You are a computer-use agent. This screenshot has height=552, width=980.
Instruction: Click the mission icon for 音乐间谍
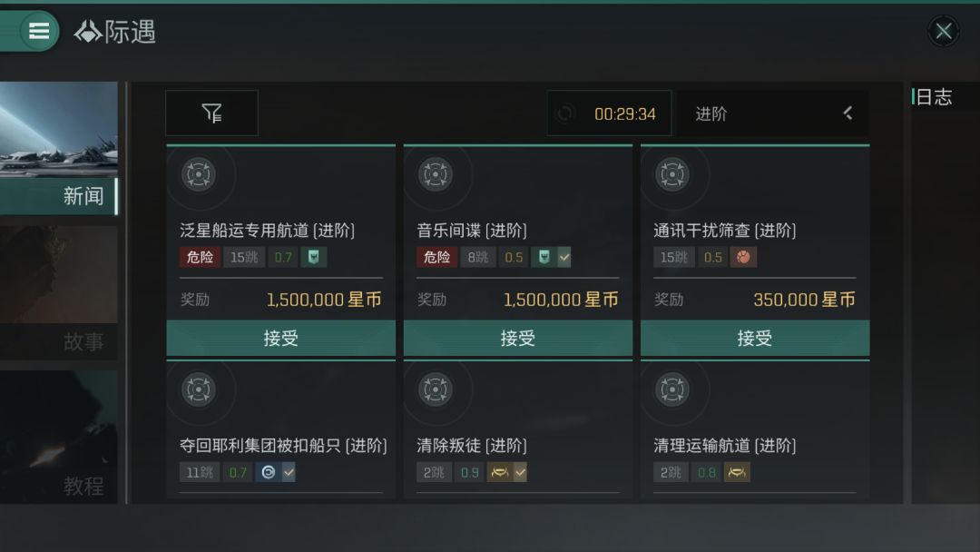pyautogui.click(x=436, y=174)
